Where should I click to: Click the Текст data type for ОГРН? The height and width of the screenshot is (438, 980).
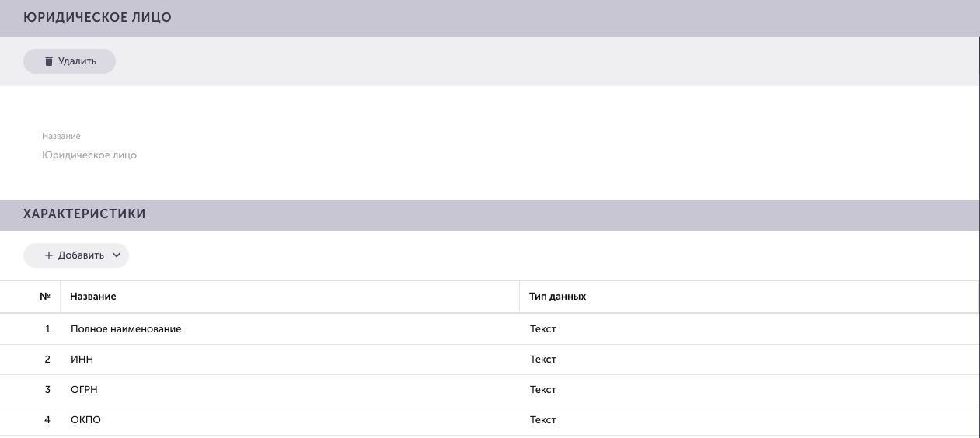point(543,390)
